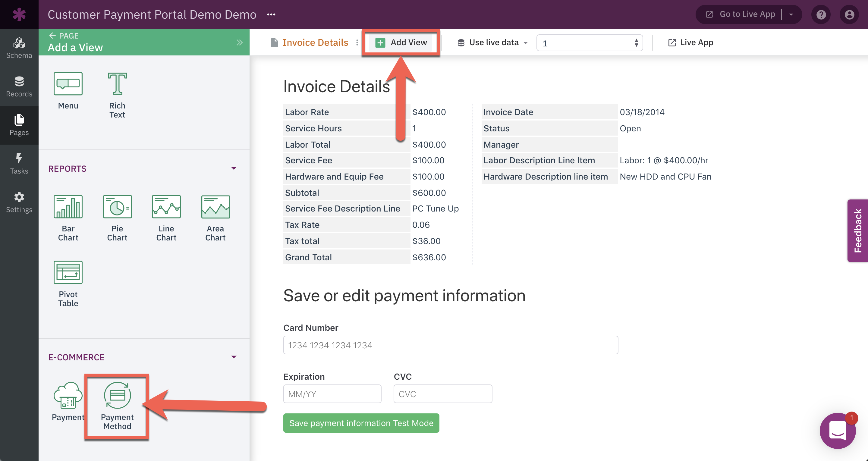Choose the Bar Chart report
The height and width of the screenshot is (461, 868).
pyautogui.click(x=68, y=207)
